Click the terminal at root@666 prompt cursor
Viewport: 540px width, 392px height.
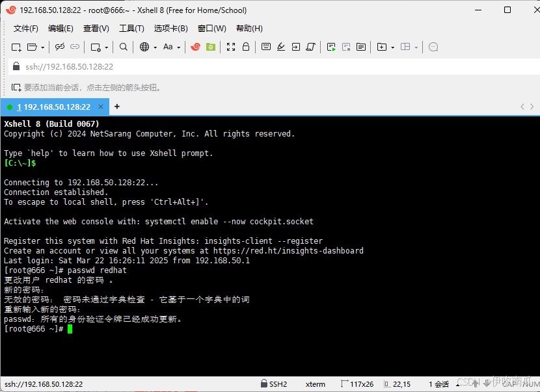pyautogui.click(x=70, y=329)
